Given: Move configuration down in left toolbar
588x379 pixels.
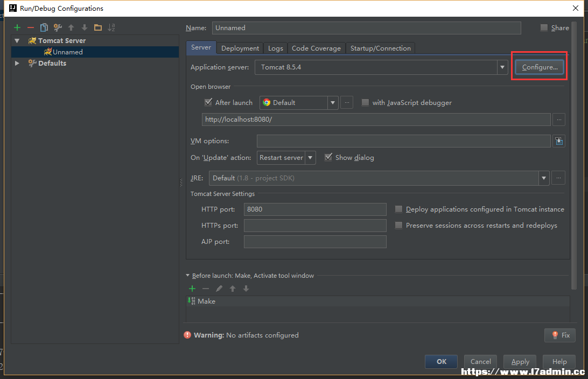Looking at the screenshot, I should 85,27.
